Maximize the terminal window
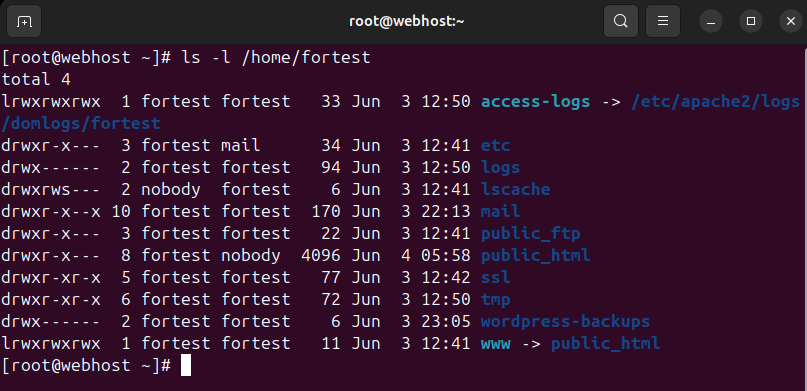The height and width of the screenshot is (391, 807). (751, 22)
